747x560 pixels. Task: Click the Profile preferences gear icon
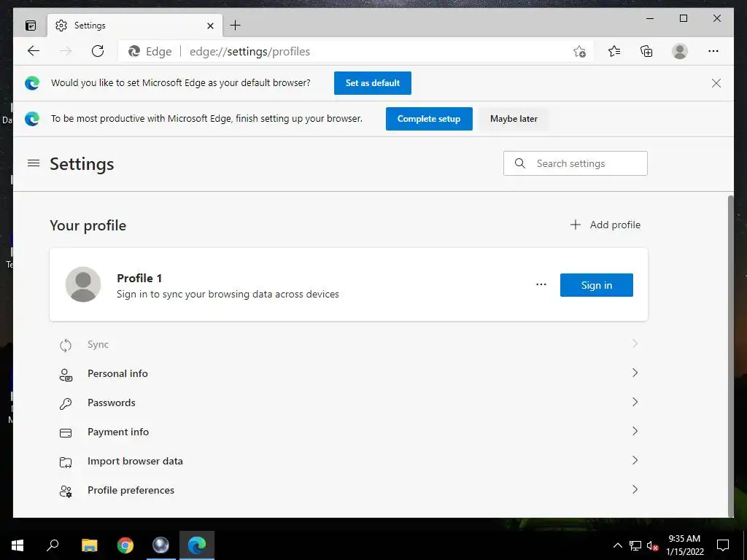[66, 491]
